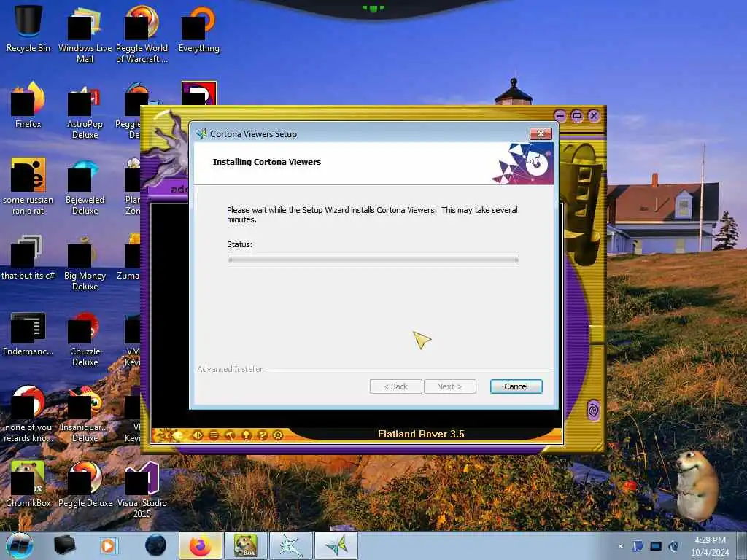The height and width of the screenshot is (560, 747).
Task: Switch to Cortona Setup taskbar button
Action: pyautogui.click(x=336, y=545)
